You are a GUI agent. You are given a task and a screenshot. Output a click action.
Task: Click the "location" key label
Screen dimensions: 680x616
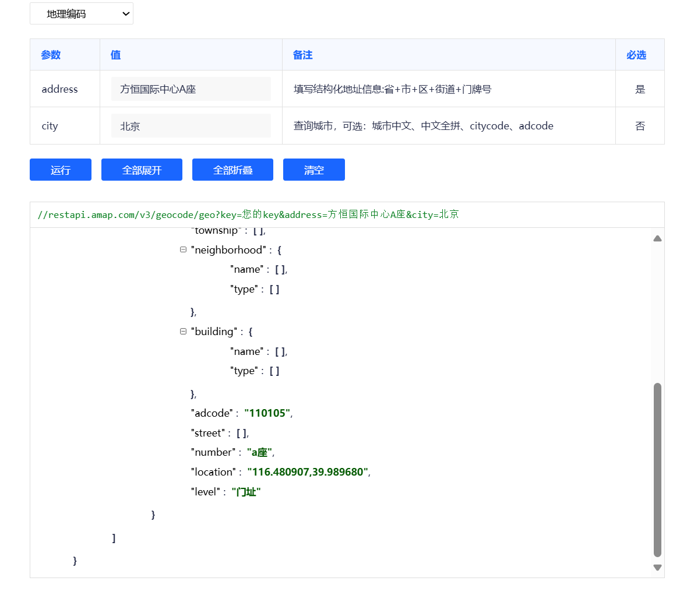click(213, 472)
